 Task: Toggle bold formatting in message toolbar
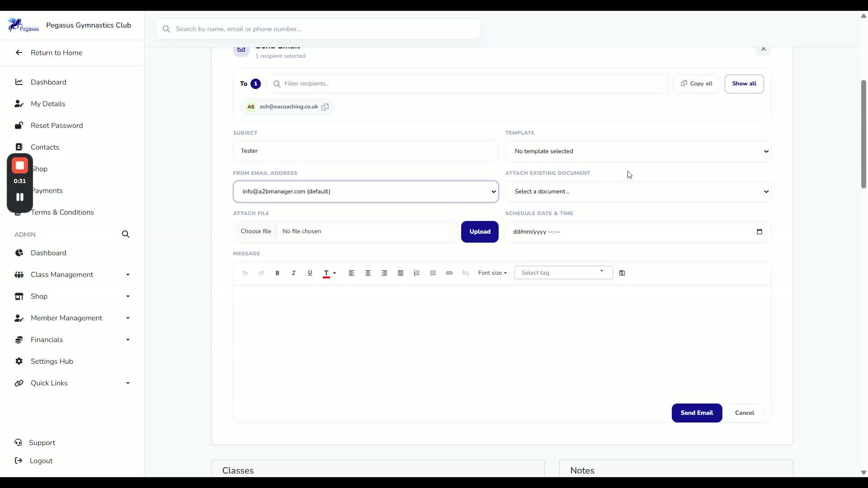click(x=277, y=273)
